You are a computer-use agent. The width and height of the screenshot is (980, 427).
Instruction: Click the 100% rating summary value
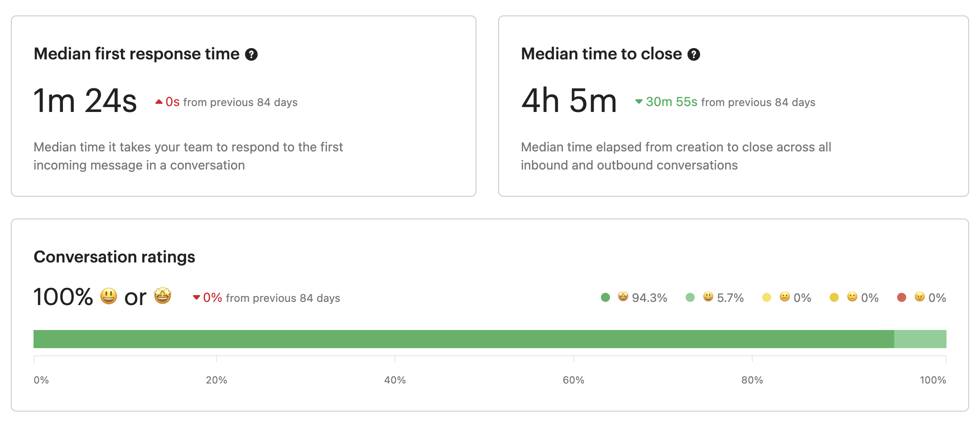63,297
